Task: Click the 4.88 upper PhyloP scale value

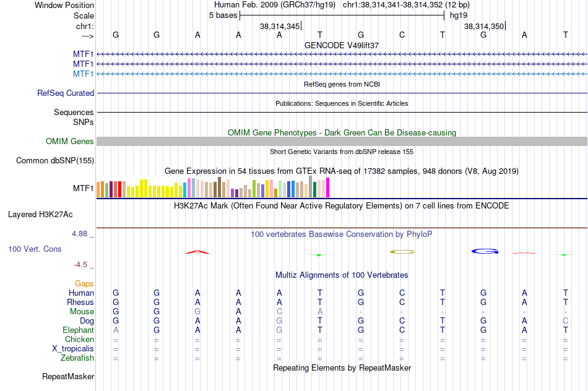Action: (x=79, y=234)
